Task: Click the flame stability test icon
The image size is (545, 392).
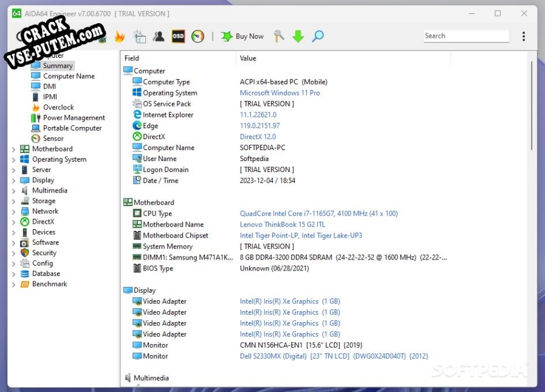Action: [120, 36]
